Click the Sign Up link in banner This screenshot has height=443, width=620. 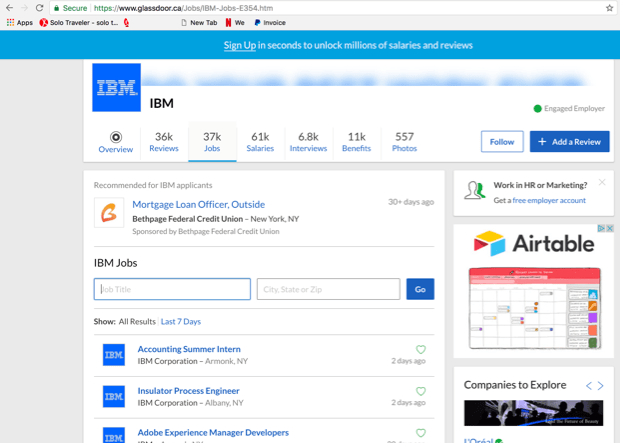pyautogui.click(x=240, y=45)
